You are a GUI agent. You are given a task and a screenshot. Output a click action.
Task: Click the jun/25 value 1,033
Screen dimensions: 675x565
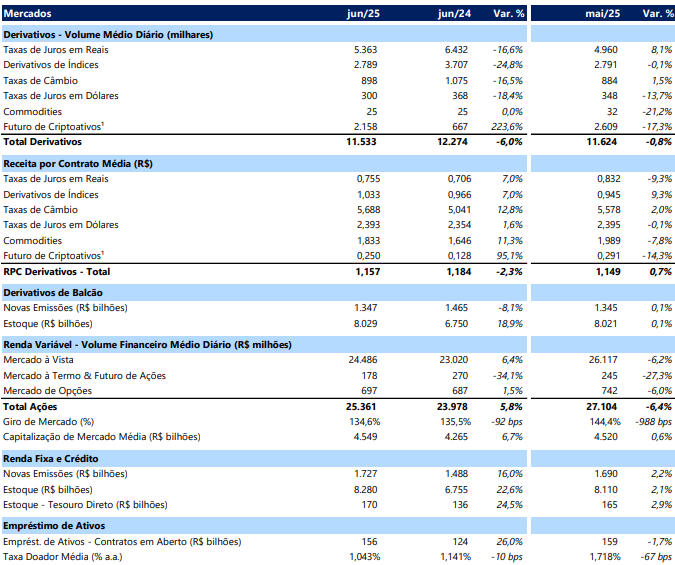click(x=368, y=195)
